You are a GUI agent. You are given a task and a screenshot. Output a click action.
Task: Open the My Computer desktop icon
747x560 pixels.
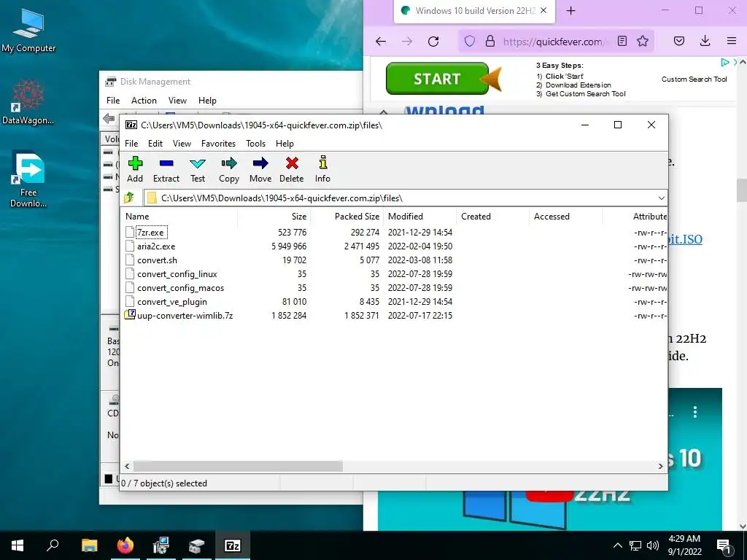point(28,31)
